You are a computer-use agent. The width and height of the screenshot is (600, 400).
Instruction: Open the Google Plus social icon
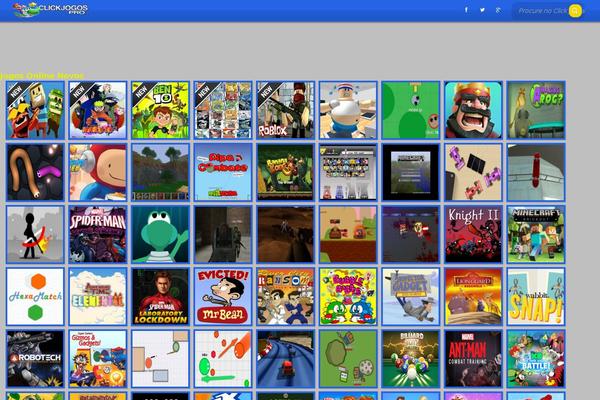click(x=498, y=10)
